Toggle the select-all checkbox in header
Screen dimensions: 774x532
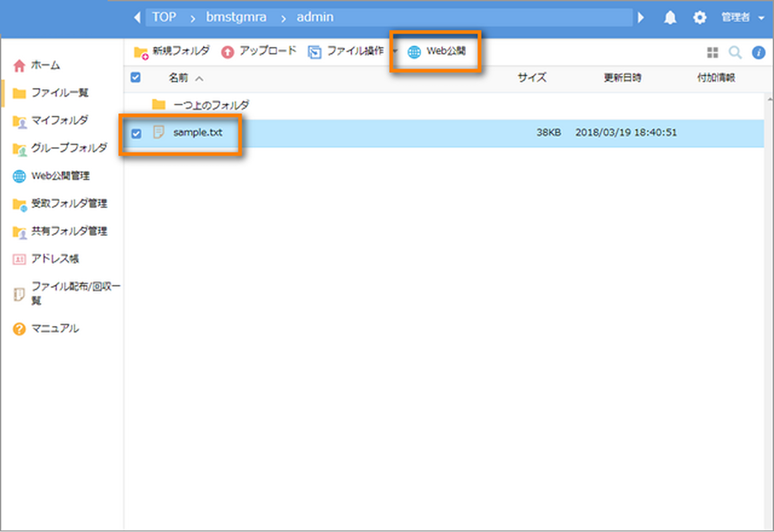point(135,78)
